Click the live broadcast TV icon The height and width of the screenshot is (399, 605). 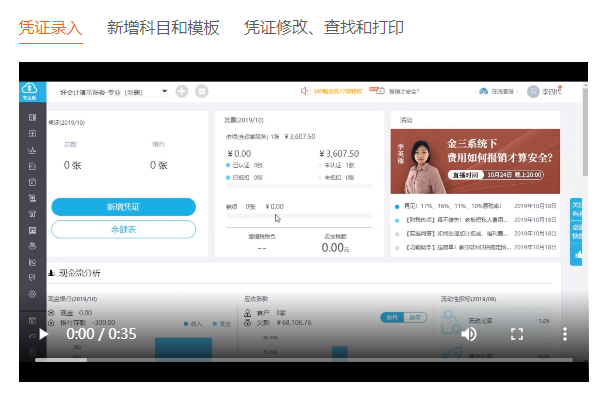click(x=377, y=91)
